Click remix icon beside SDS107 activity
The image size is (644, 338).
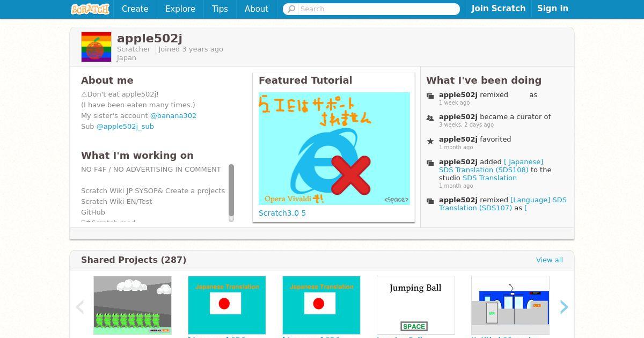[x=430, y=201]
